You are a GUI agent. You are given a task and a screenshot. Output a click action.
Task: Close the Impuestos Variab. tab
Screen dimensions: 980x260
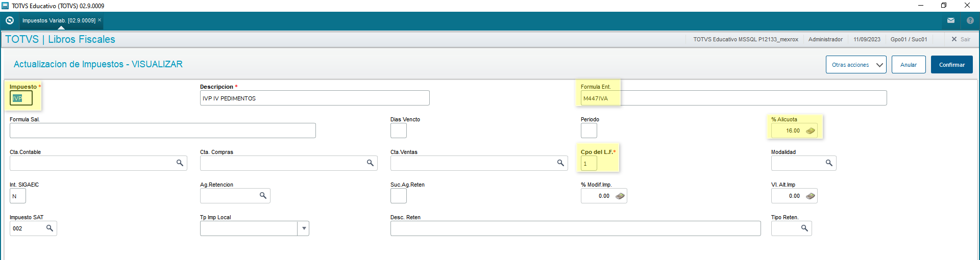[x=100, y=20]
